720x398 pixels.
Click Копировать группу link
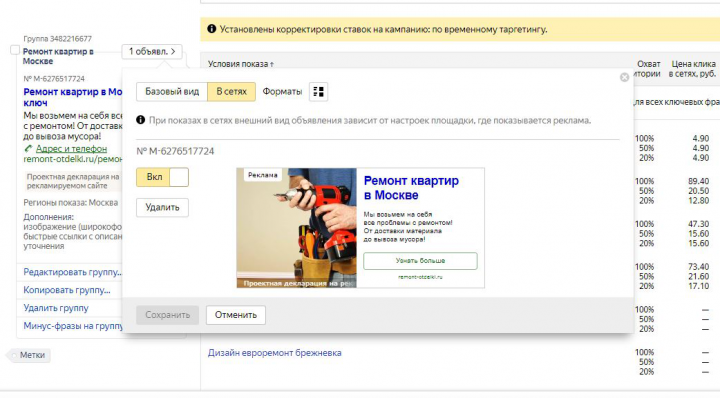click(67, 290)
